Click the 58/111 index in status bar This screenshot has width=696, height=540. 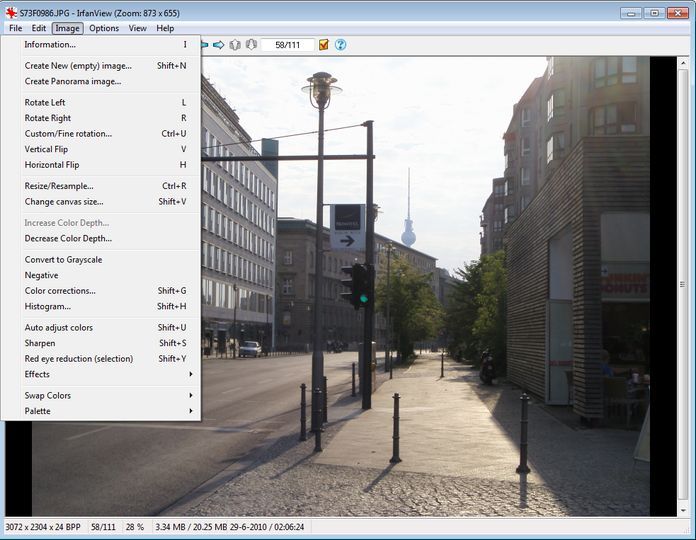click(103, 527)
